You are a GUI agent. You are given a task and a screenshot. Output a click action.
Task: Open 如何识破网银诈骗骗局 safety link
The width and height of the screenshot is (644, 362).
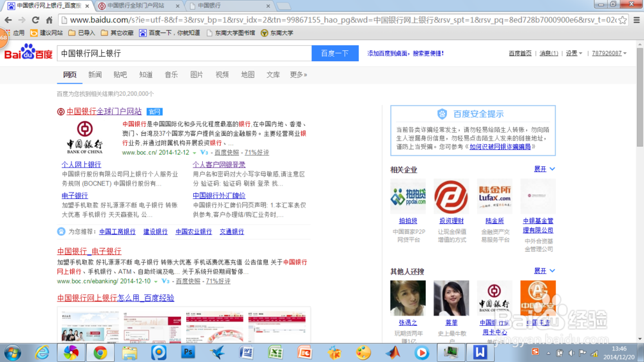click(500, 147)
